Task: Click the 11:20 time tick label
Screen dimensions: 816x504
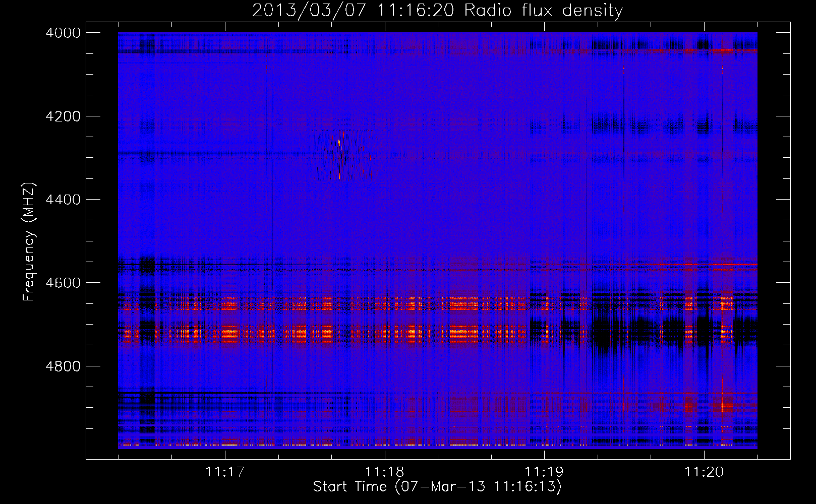Action: pos(704,472)
